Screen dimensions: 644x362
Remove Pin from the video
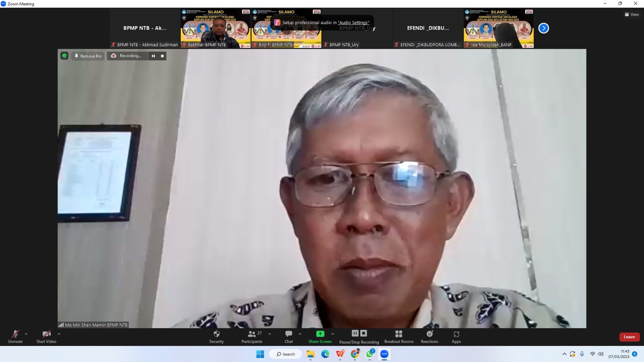click(88, 56)
